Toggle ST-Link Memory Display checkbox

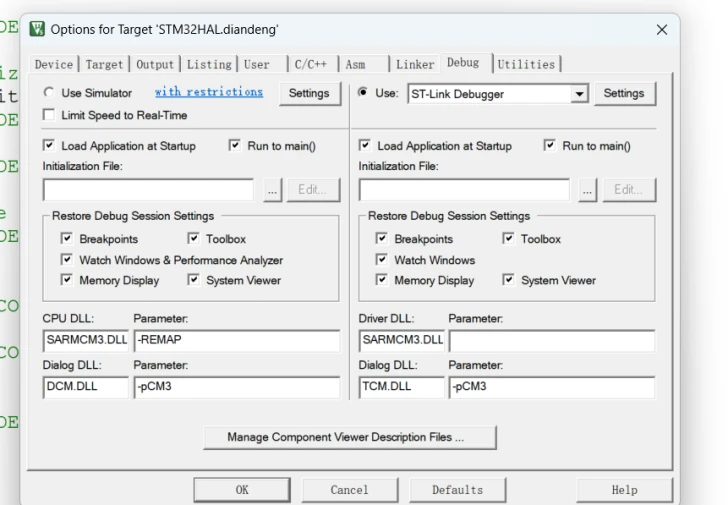pyautogui.click(x=382, y=280)
